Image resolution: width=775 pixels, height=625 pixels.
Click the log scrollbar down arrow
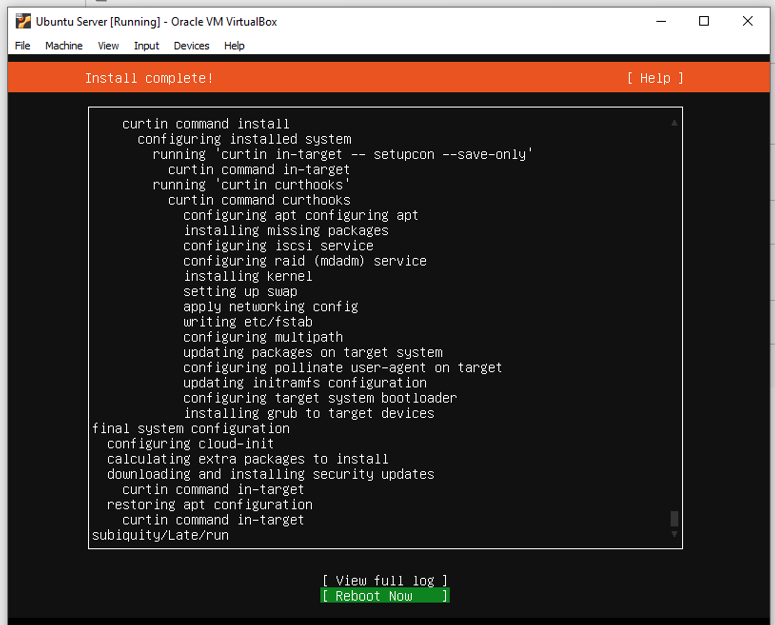tap(674, 534)
